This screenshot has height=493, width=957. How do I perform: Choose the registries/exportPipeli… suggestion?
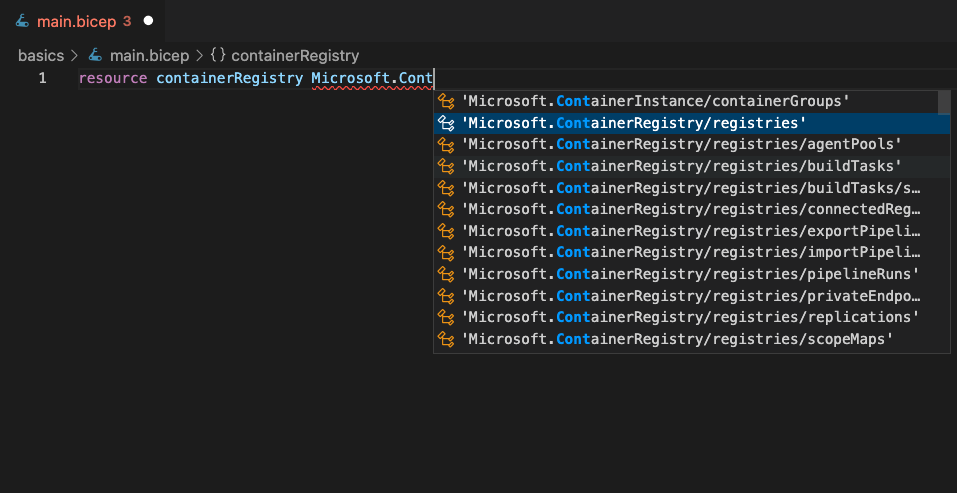pos(692,231)
